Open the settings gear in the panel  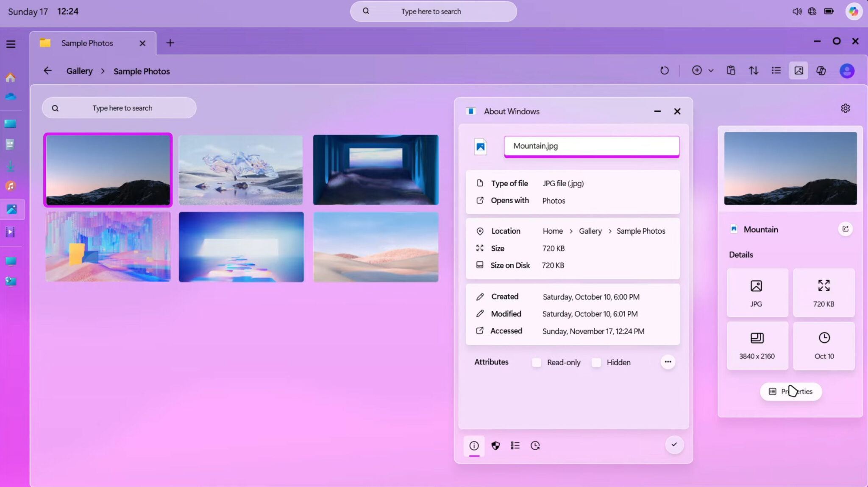(846, 108)
